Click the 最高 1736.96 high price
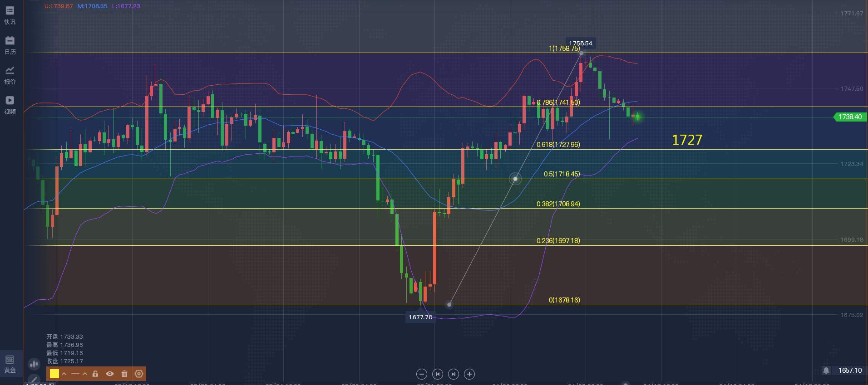This screenshot has width=868, height=385. 64,345
